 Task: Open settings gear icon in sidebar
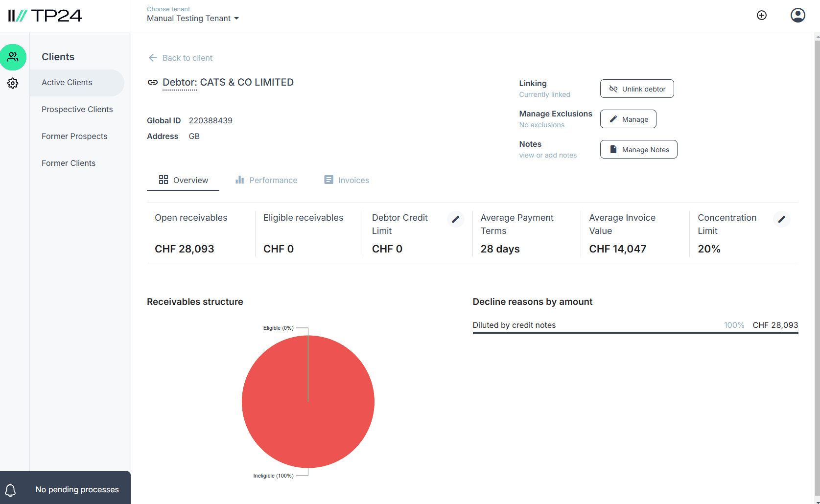pyautogui.click(x=13, y=83)
